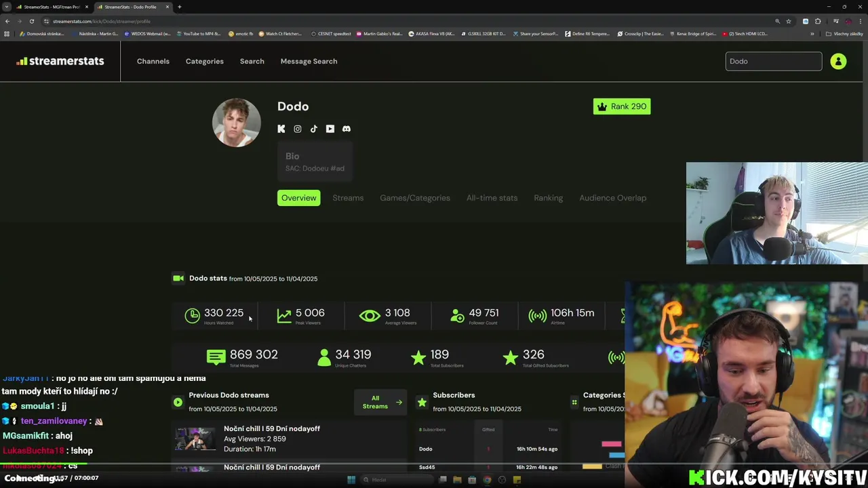Open the tab search dropdown arrow
The width and height of the screenshot is (868, 488).
click(7, 7)
